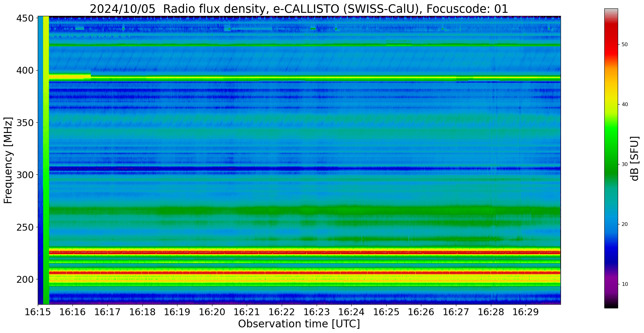The height and width of the screenshot is (333, 644).
Task: Click the plot title text at top
Action: 299,9
